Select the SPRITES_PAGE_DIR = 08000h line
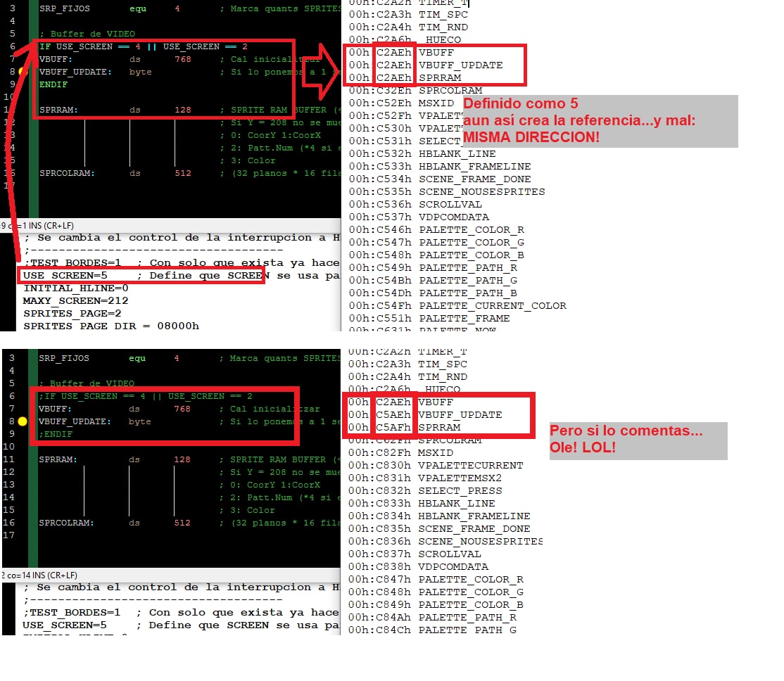Viewport: 784px width, 681px height. (x=111, y=326)
